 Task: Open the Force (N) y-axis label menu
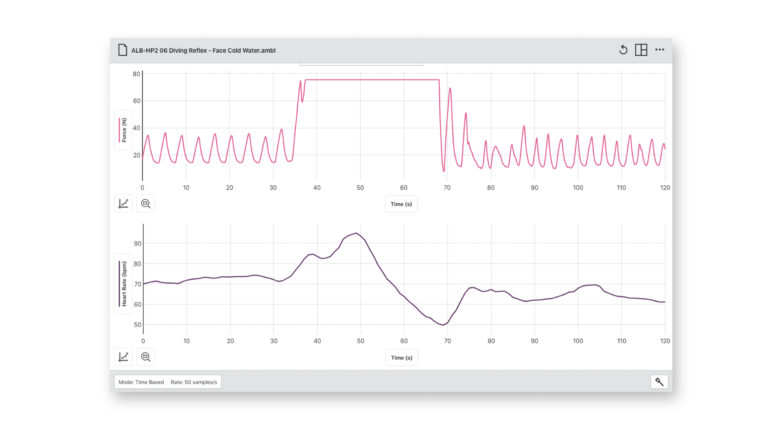pyautogui.click(x=124, y=131)
